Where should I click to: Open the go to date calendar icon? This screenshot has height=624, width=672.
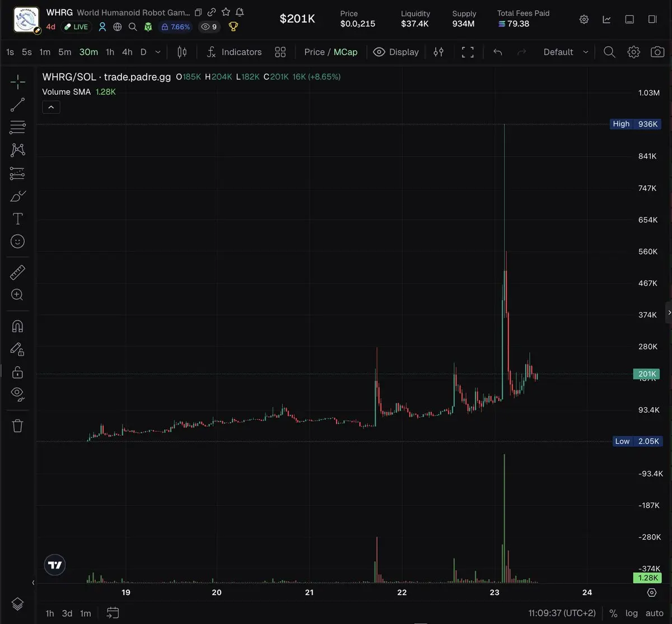pos(113,613)
